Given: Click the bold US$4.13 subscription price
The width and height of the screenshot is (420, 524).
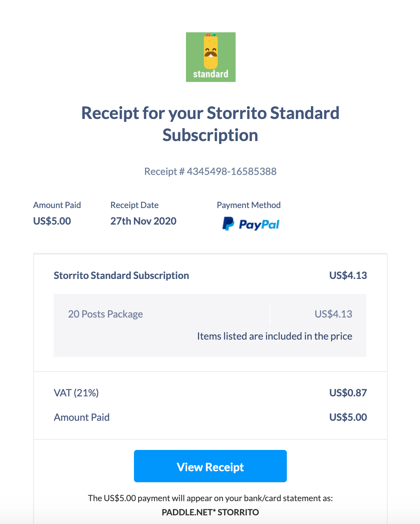Looking at the screenshot, I should 348,275.
